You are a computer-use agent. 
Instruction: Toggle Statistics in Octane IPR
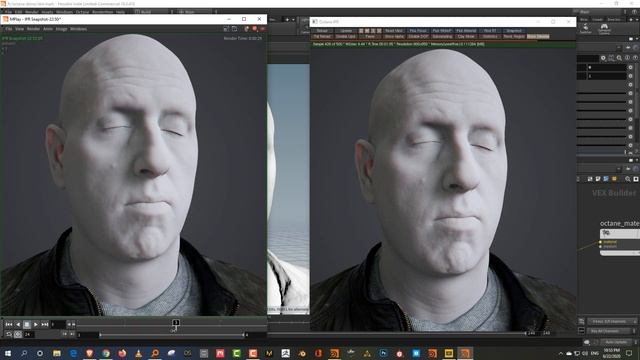point(490,36)
